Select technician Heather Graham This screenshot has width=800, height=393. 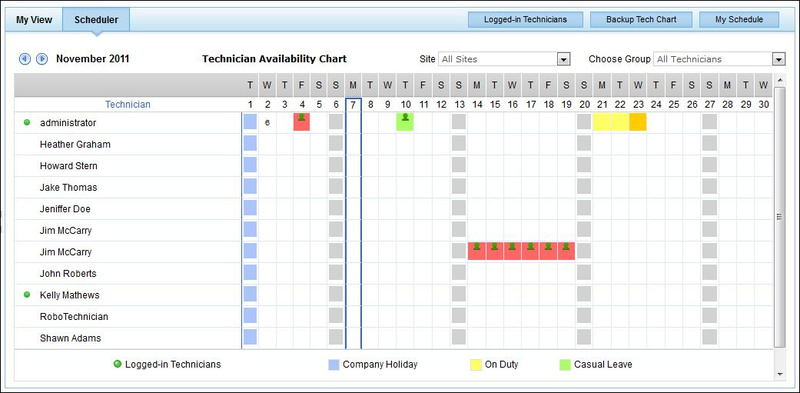coord(75,144)
